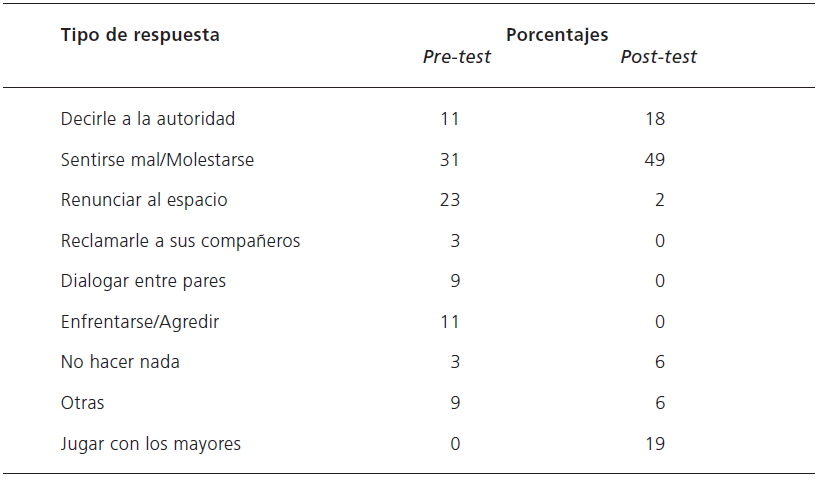Click pre-test value 0 for Jugar con los mayores

click(455, 443)
